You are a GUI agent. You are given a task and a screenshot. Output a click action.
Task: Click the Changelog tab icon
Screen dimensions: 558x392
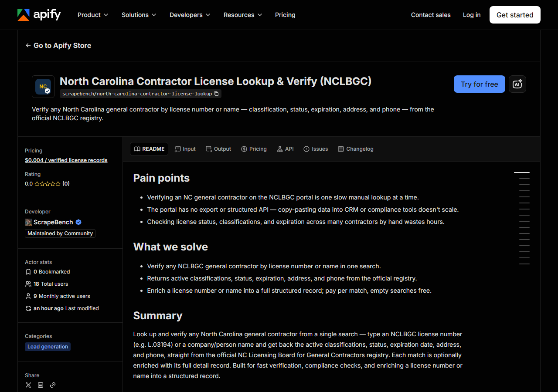tap(341, 149)
